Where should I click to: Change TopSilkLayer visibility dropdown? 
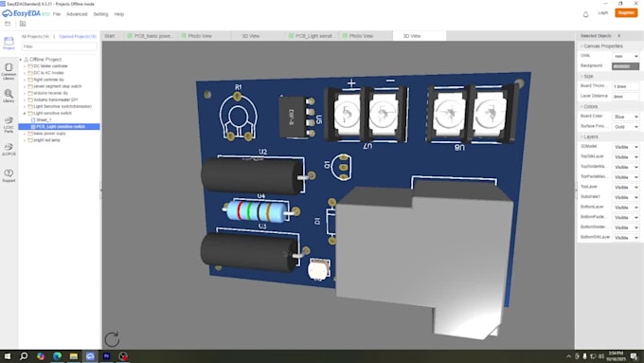coord(625,157)
